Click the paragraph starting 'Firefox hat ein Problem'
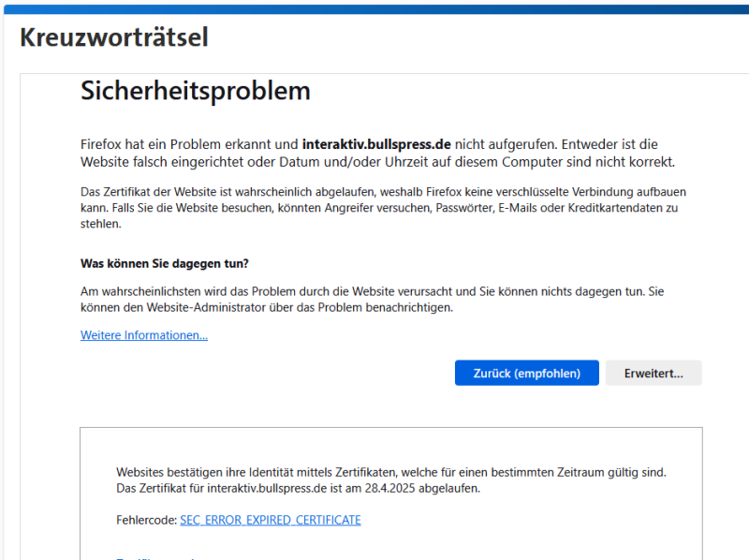749x560 pixels. pyautogui.click(x=376, y=153)
